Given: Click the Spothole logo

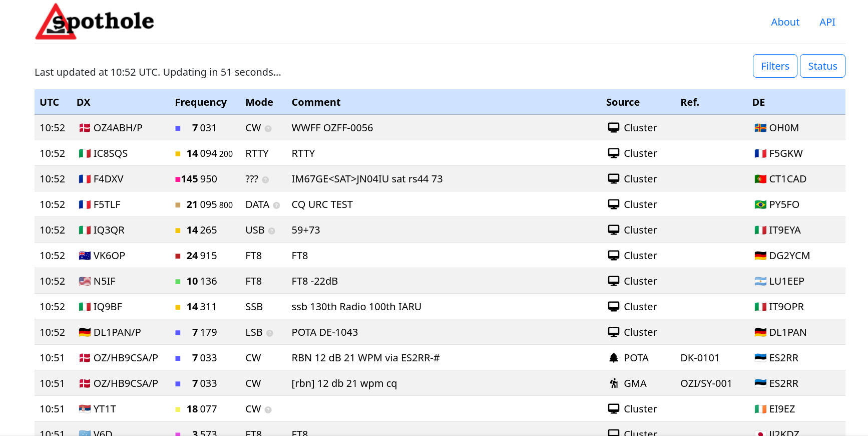Looking at the screenshot, I should click(95, 22).
